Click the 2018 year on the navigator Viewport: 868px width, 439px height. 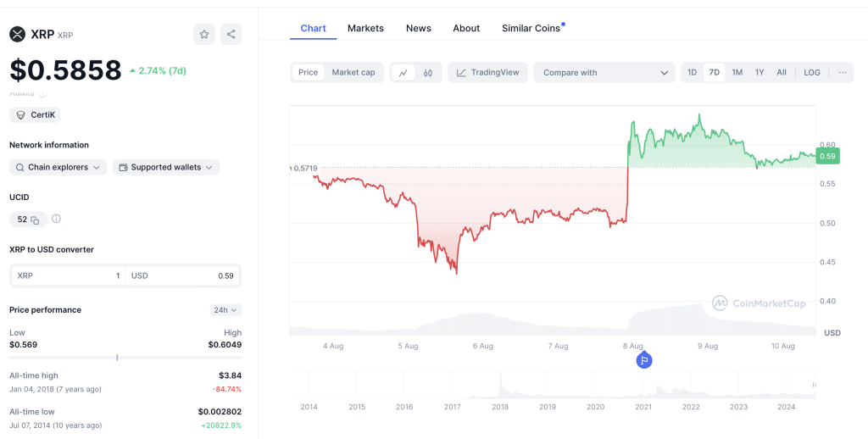tap(500, 407)
